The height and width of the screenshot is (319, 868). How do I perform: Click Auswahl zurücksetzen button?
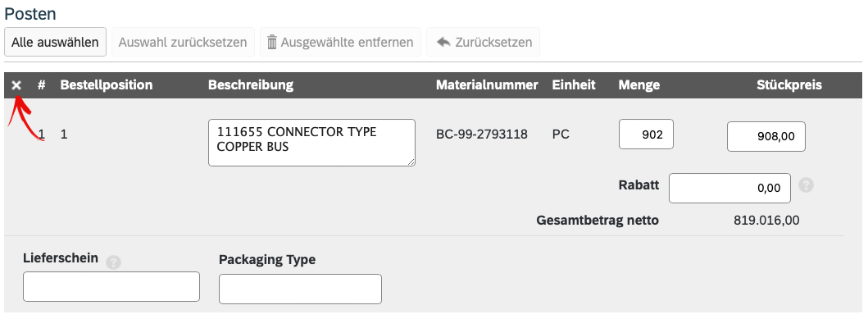183,42
